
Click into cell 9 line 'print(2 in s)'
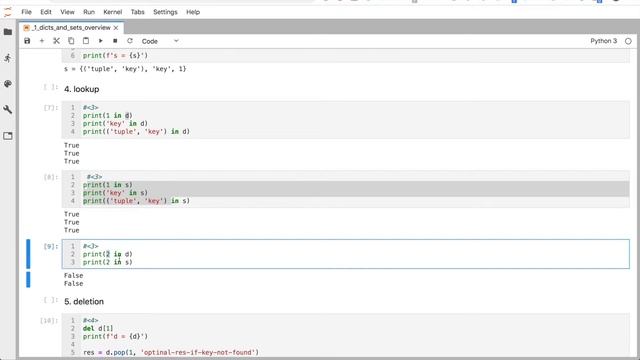pyautogui.click(x=107, y=262)
